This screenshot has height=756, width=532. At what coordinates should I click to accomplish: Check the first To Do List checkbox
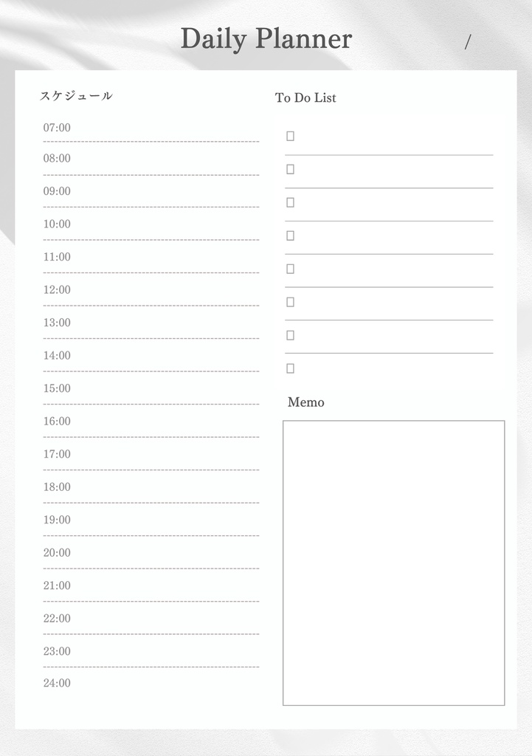coord(290,136)
